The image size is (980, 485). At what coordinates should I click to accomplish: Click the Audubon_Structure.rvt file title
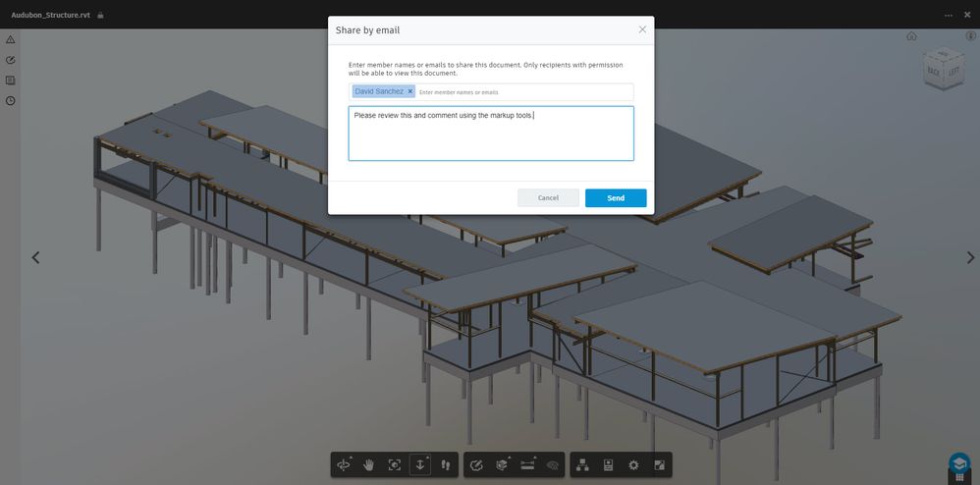(52, 15)
